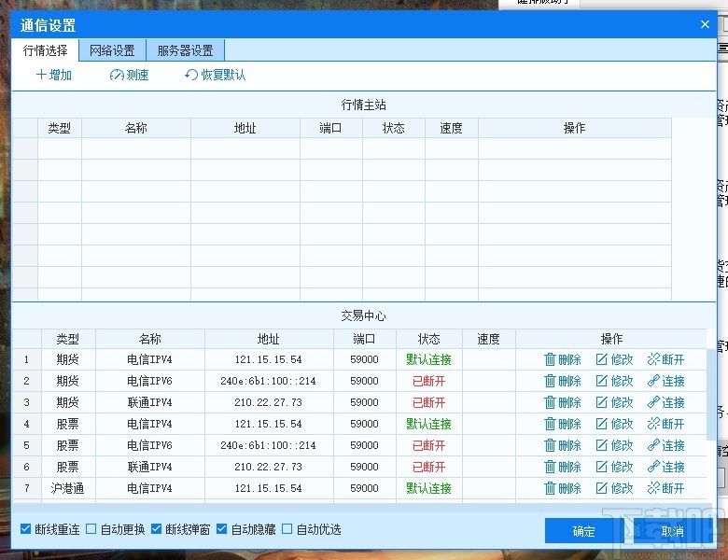The width and height of the screenshot is (728, 560).
Task: Delete row 6 股票 联通IPV4 server
Action: 563,467
